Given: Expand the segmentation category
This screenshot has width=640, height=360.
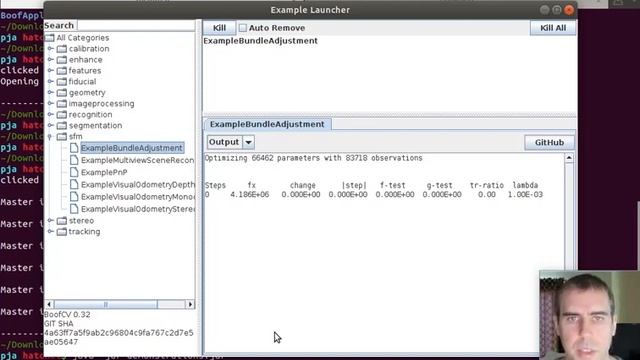Looking at the screenshot, I should [50, 126].
